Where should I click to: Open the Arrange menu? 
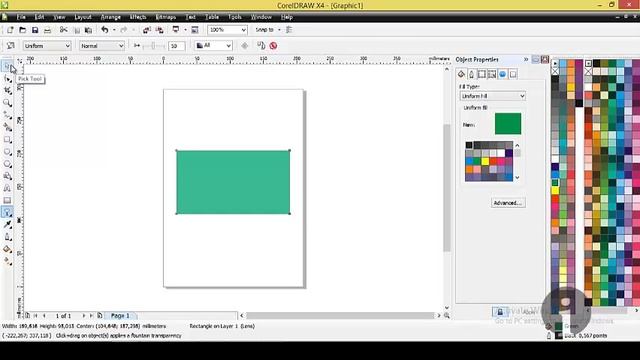click(111, 17)
